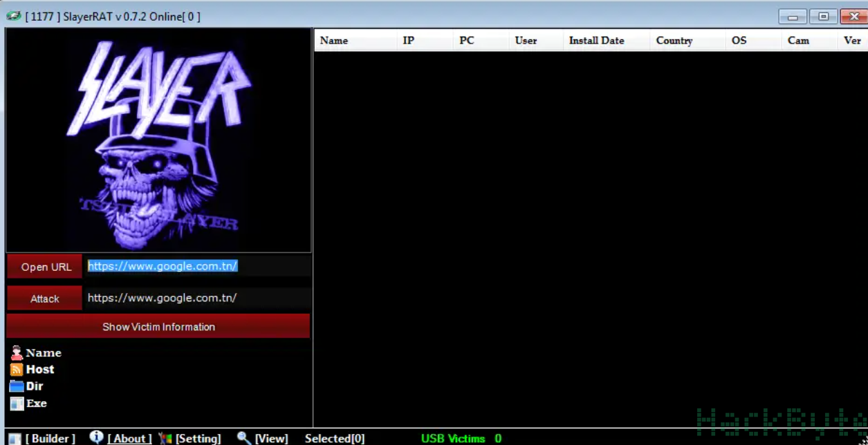
Task: Click the Selected[0] status text
Action: (x=335, y=439)
